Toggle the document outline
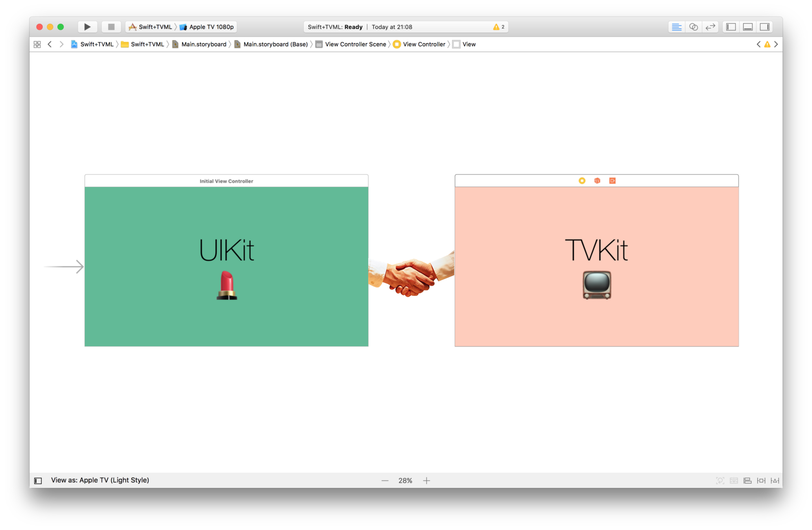The image size is (812, 530). coord(38,480)
